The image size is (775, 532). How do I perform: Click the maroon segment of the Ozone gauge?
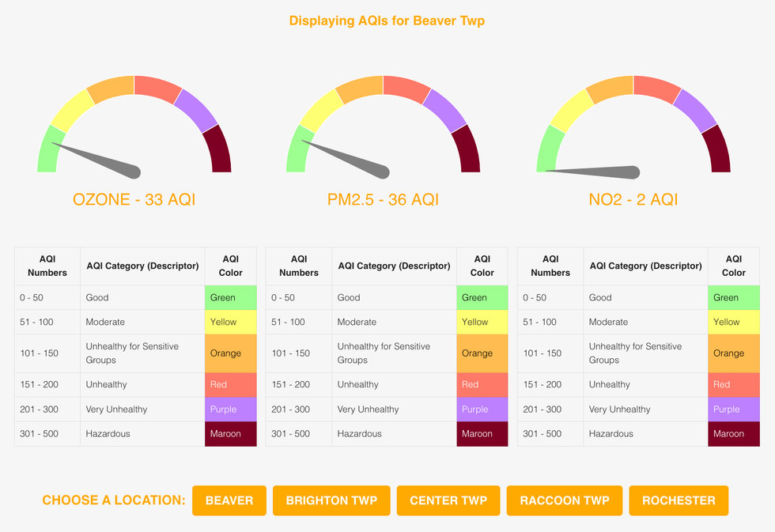click(218, 150)
